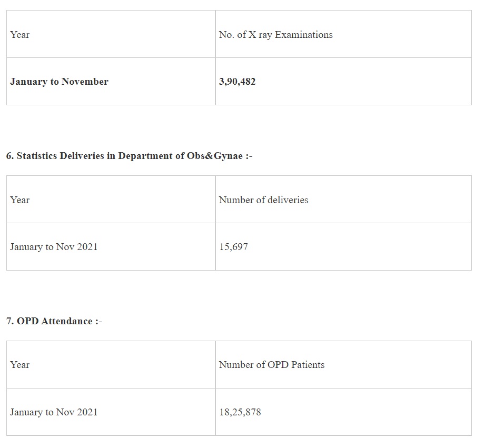Click the Year header in the OPD table

(20, 365)
